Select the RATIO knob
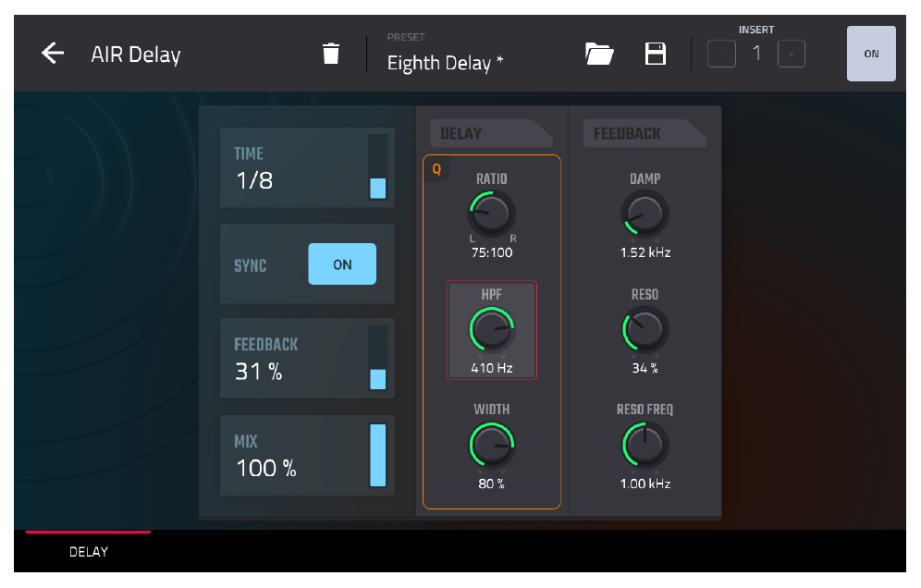Screen dimensions: 921x588 (x=492, y=214)
